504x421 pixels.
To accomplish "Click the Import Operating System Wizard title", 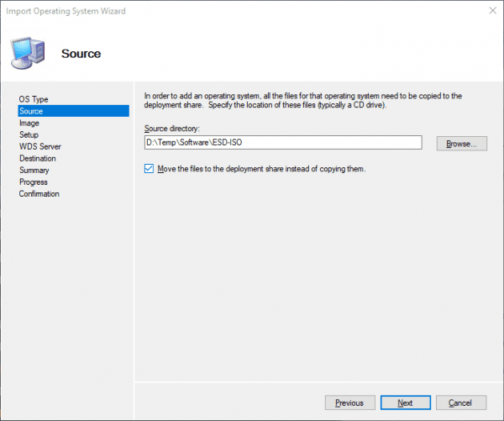I will pyautogui.click(x=66, y=11).
